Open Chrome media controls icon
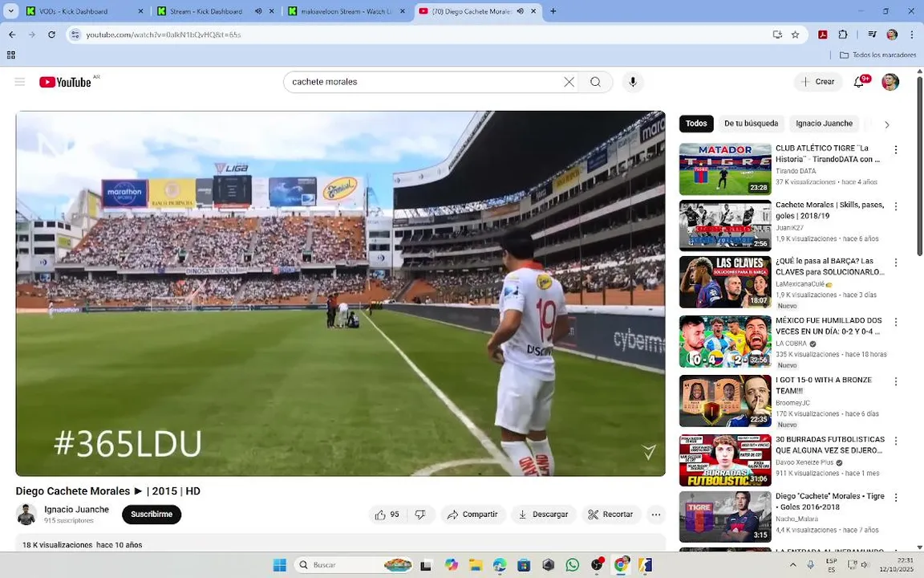Image resolution: width=924 pixels, height=578 pixels. pyautogui.click(x=872, y=35)
